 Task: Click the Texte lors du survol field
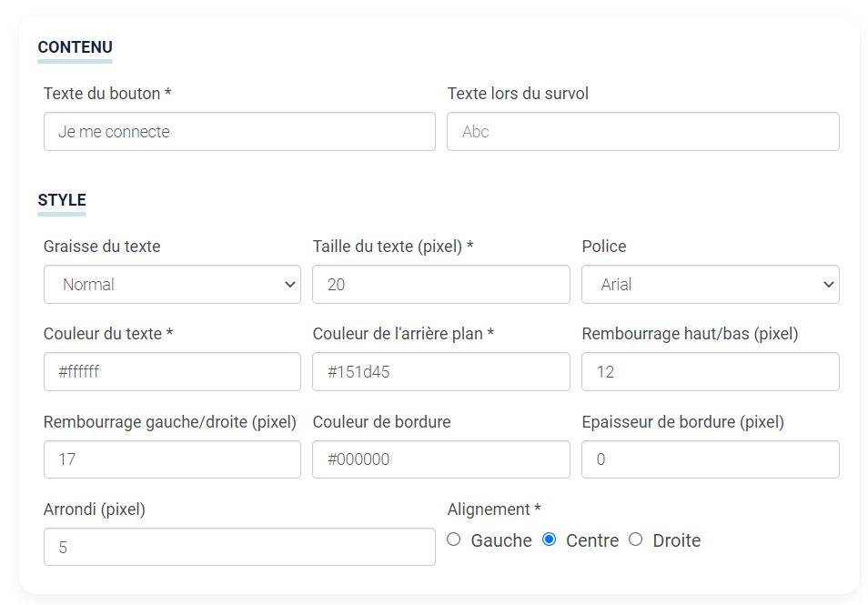643,132
